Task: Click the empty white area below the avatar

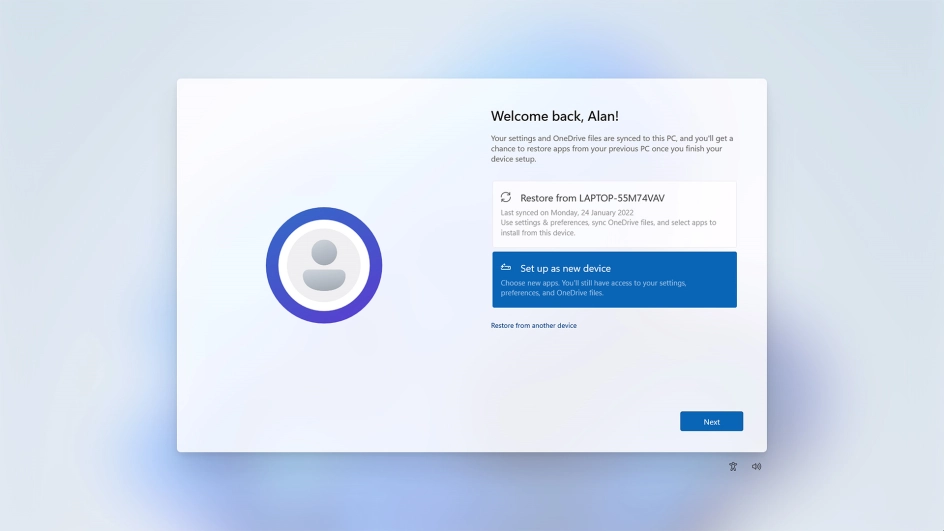Action: 324,390
